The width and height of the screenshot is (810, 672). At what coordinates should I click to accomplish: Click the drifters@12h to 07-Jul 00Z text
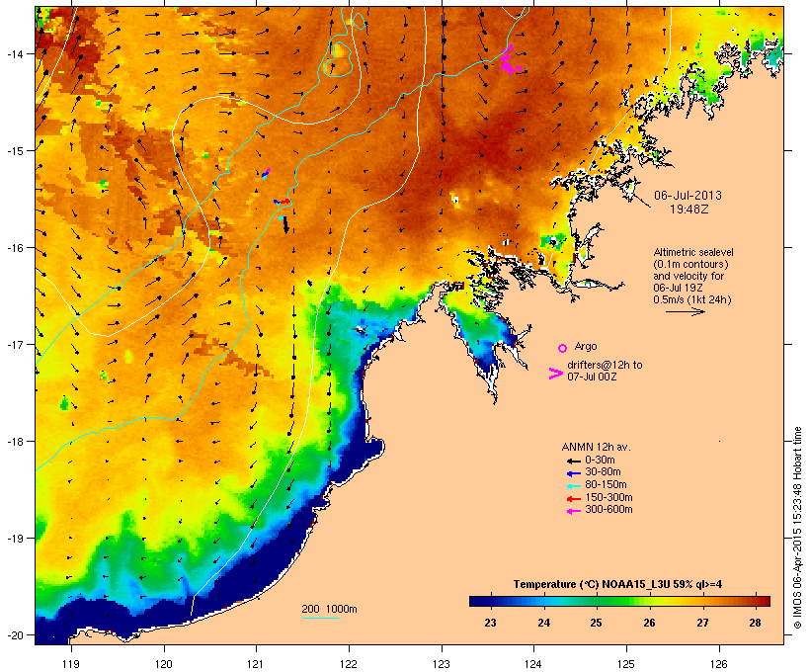(x=605, y=371)
